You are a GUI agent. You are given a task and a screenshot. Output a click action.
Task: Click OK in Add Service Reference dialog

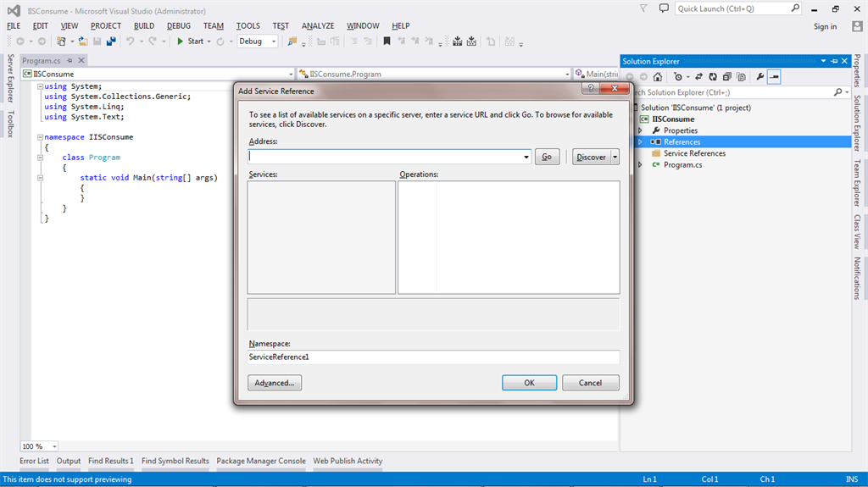[529, 383]
